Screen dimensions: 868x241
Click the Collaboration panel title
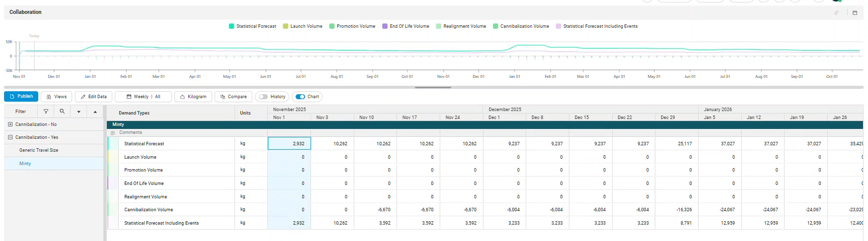[x=25, y=12]
